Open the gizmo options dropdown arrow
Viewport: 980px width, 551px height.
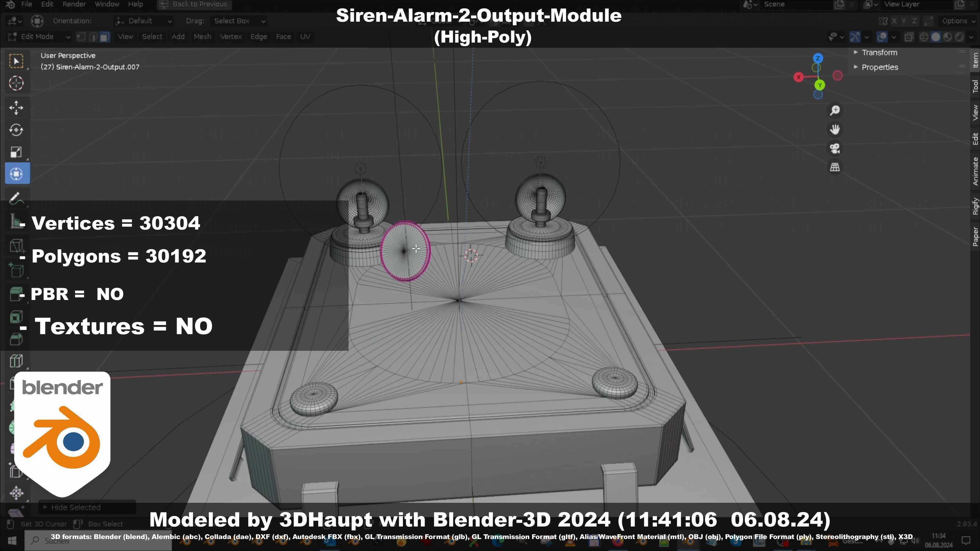pyautogui.click(x=867, y=37)
